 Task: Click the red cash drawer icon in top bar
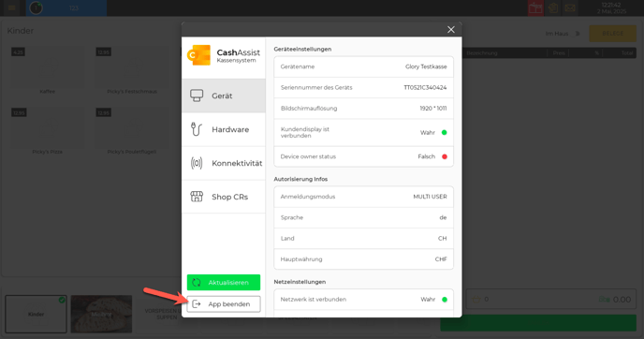(x=535, y=7)
